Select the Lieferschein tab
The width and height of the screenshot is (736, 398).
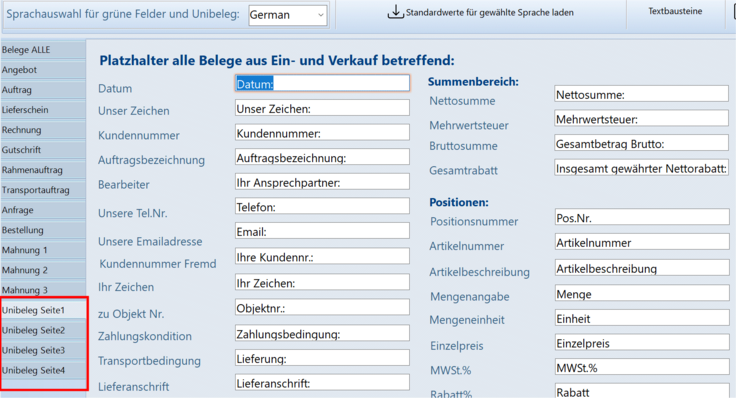click(x=43, y=110)
